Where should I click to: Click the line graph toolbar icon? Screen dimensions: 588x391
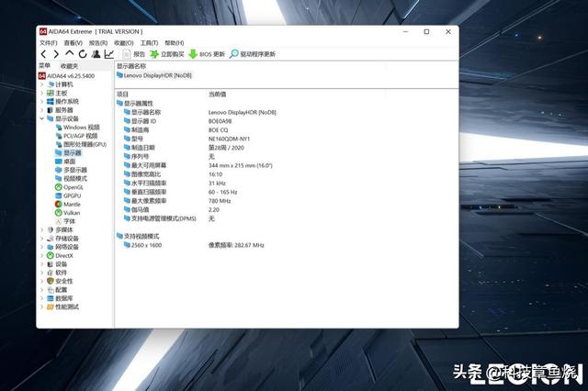coord(109,54)
